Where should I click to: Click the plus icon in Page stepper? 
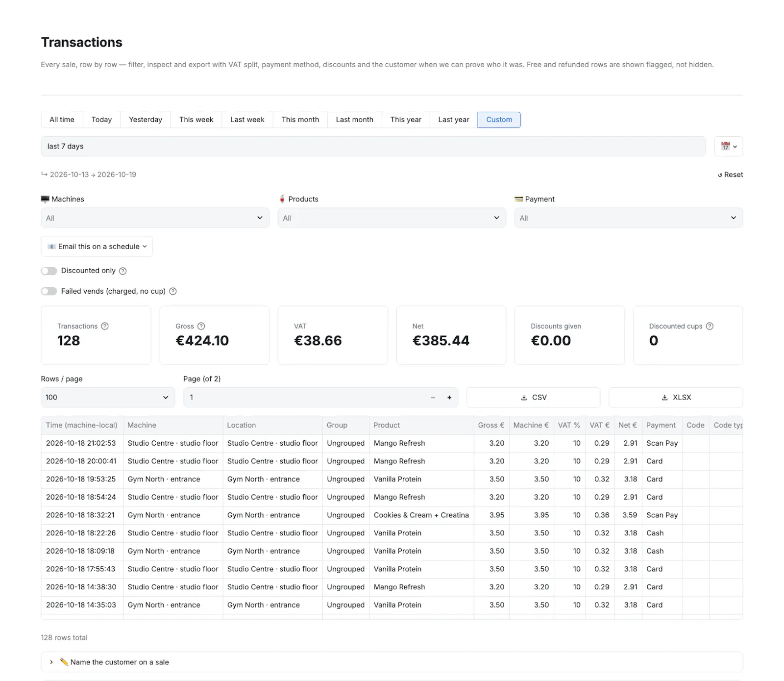point(449,398)
